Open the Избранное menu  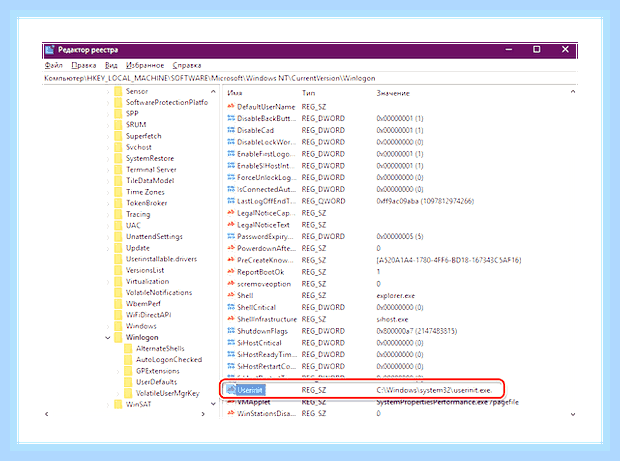145,65
